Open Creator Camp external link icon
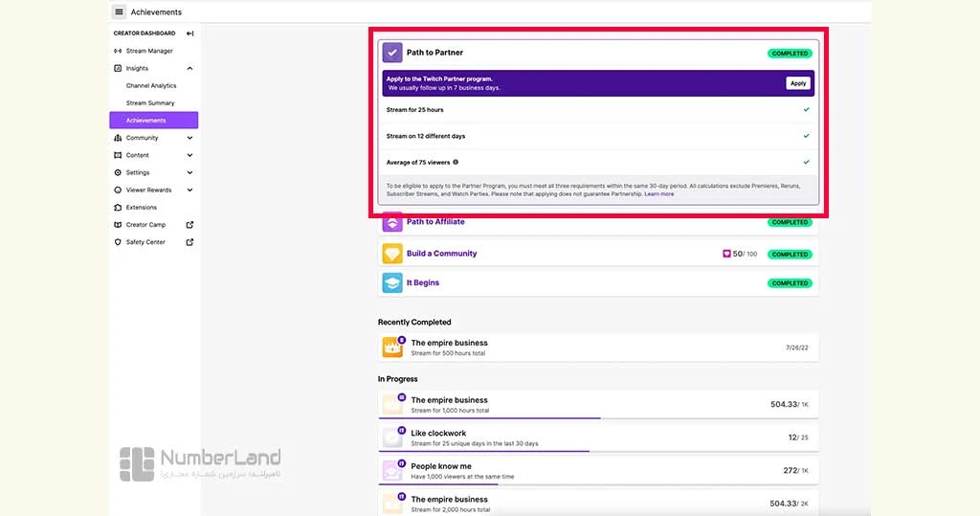This screenshot has width=980, height=516. coord(190,225)
